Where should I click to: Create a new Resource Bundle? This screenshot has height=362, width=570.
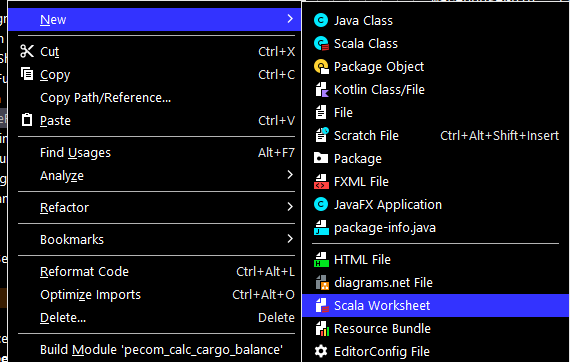tap(435, 329)
